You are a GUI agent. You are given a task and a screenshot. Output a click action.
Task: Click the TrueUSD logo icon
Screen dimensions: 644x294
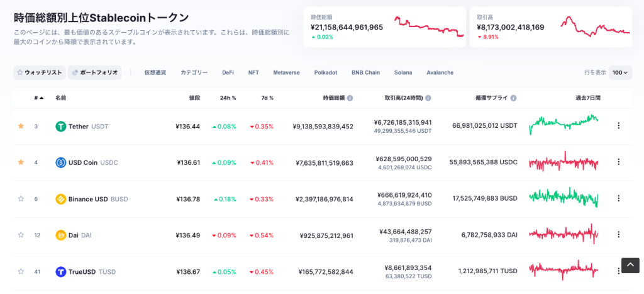pos(61,272)
